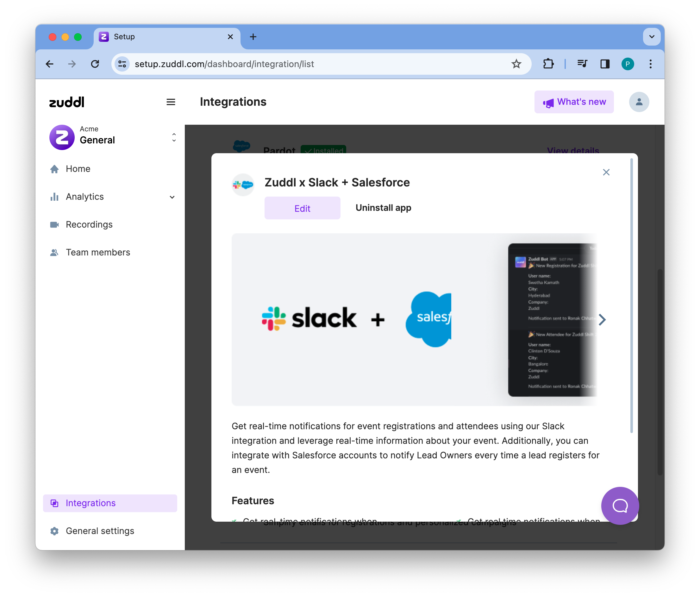Open the What's new announcements

pyautogui.click(x=574, y=102)
